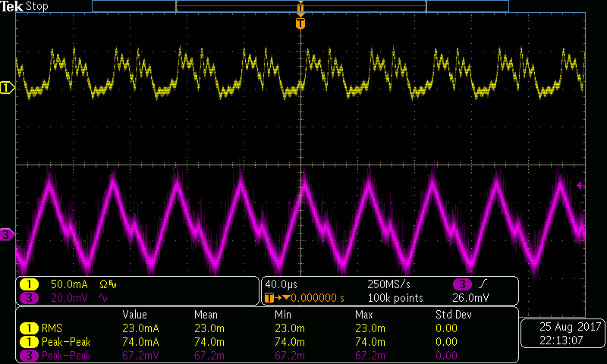Click the yellow channel 1 ground marker

(8, 89)
